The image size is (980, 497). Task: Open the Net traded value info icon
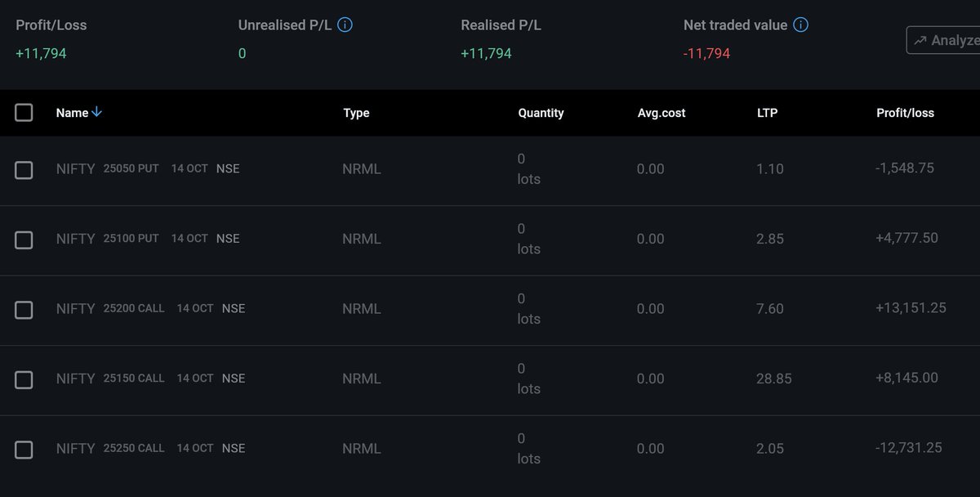point(801,25)
